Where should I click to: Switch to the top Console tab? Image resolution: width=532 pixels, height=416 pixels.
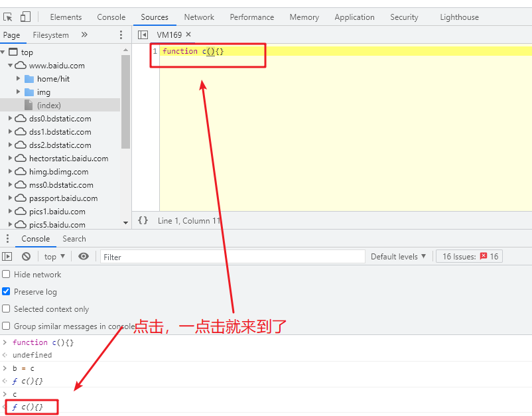pos(111,17)
